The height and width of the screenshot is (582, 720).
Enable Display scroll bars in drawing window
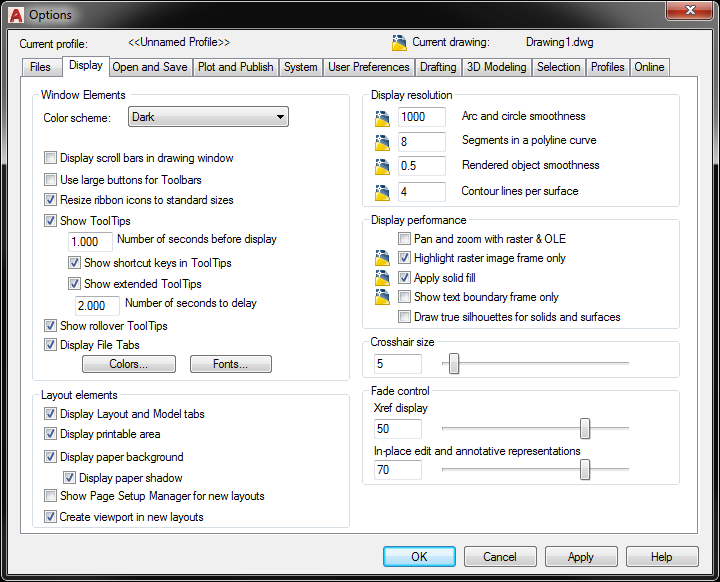pos(50,158)
